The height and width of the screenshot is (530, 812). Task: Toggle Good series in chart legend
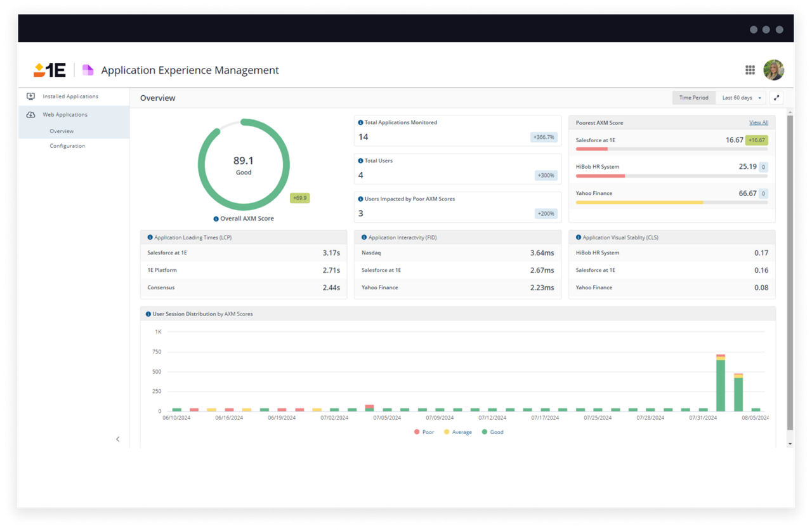pyautogui.click(x=492, y=432)
